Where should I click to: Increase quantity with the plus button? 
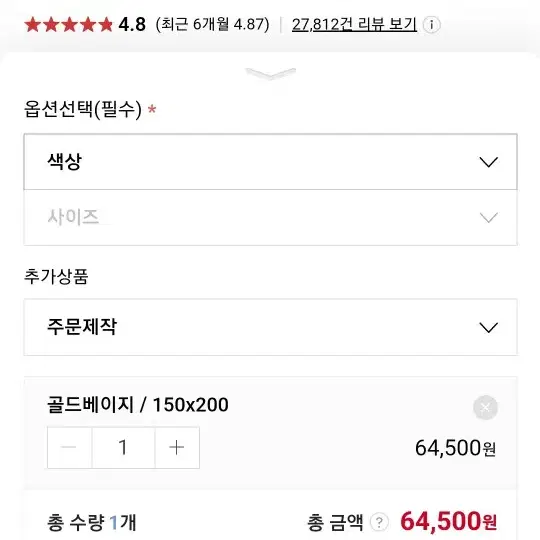(x=177, y=447)
